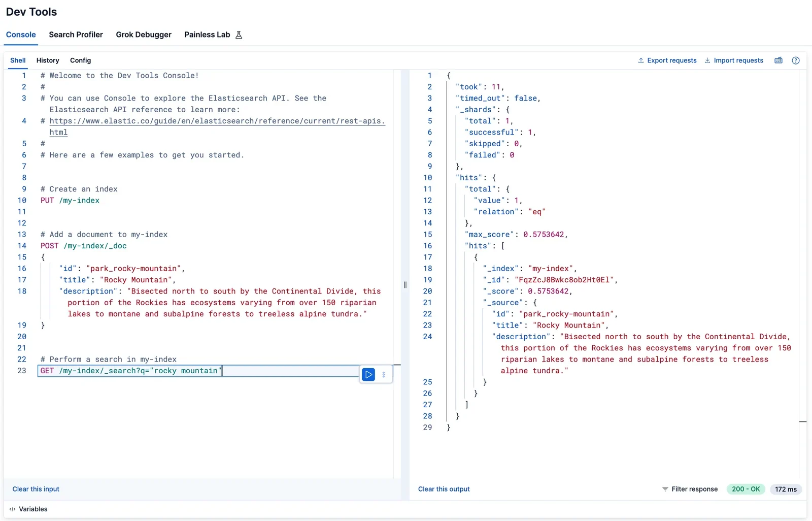The image size is (812, 521).
Task: Click Import requests
Action: coord(734,60)
